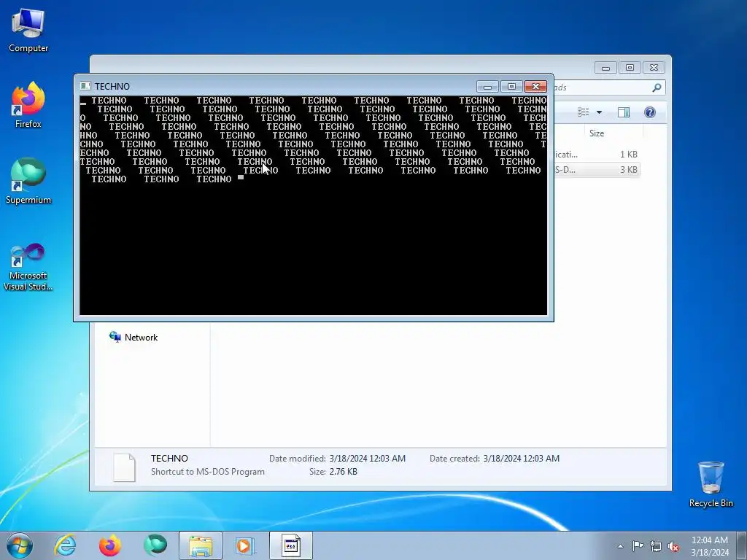Viewport: 747px width, 560px height.
Task: Close the TECHNO console window
Action: (535, 86)
